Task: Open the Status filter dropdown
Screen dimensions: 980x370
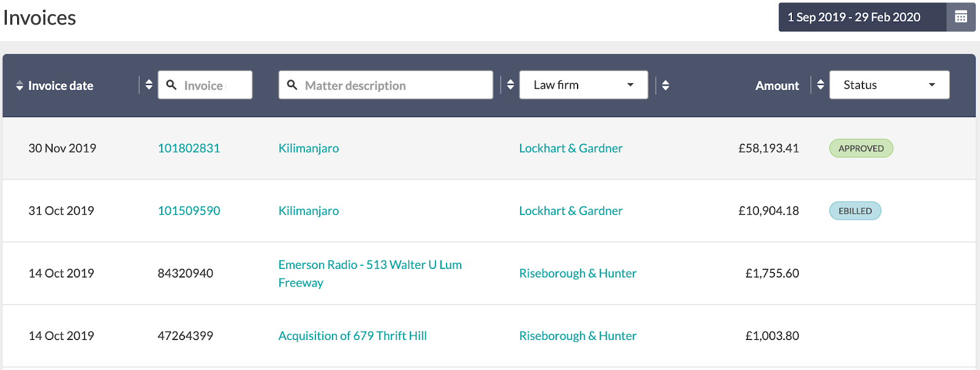Action: (889, 85)
